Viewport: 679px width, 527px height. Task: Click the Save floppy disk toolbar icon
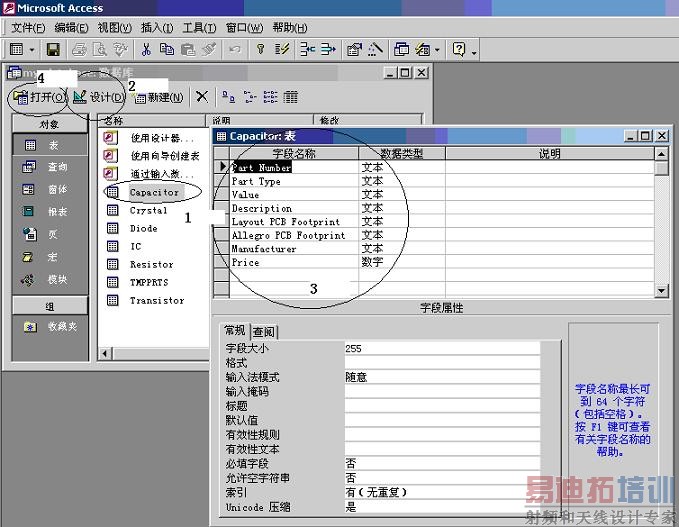(53, 49)
